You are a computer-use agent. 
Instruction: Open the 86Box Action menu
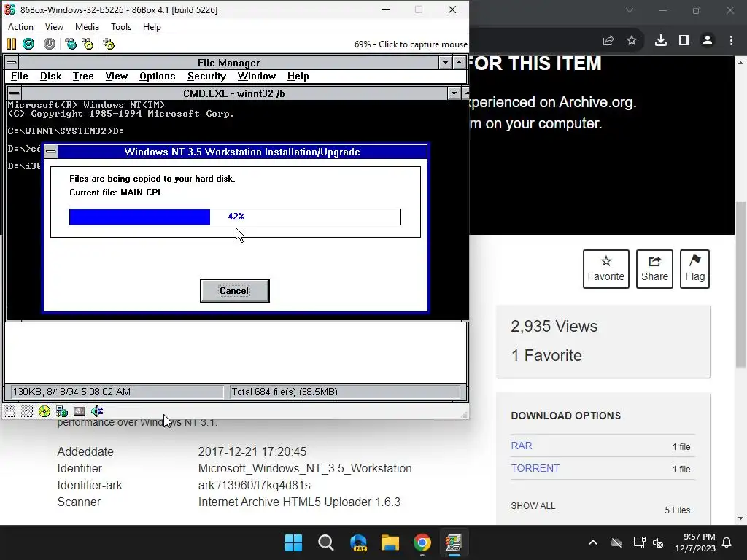coord(20,27)
